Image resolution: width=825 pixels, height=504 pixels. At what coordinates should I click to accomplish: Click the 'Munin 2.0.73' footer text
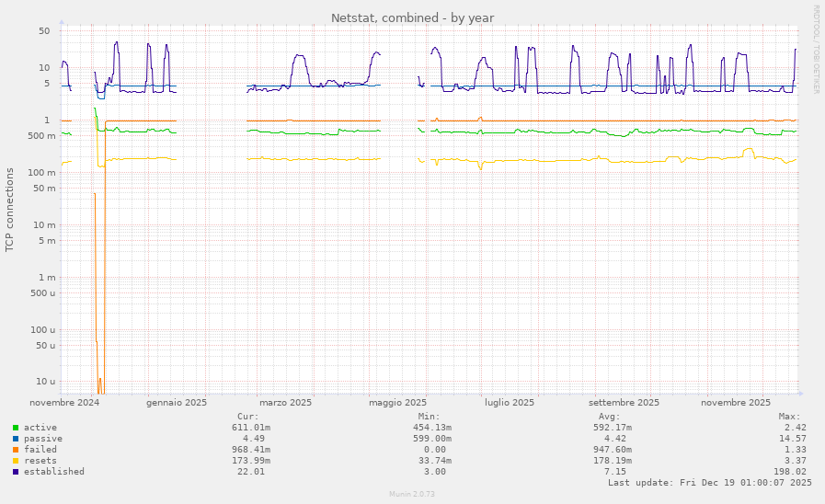[x=412, y=494]
